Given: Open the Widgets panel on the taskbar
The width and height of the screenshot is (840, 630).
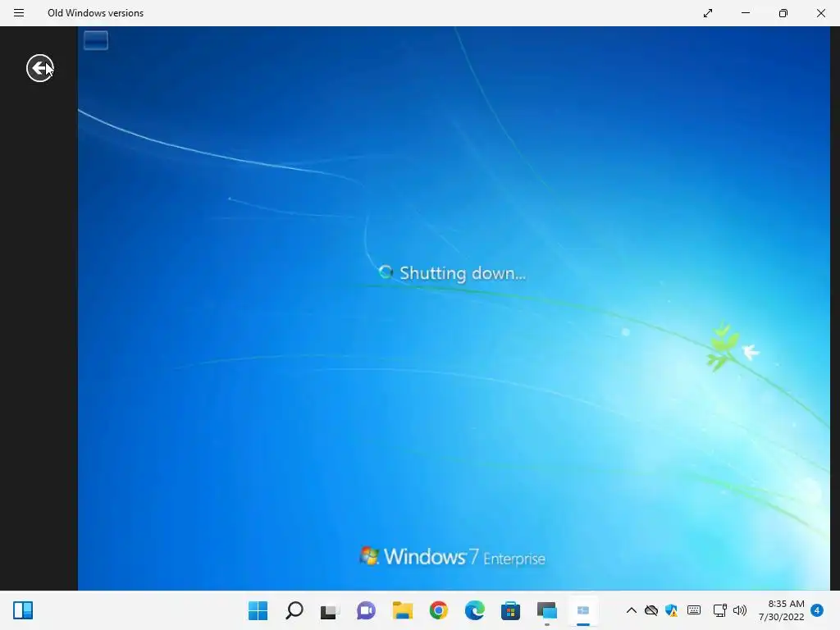Looking at the screenshot, I should coord(23,610).
